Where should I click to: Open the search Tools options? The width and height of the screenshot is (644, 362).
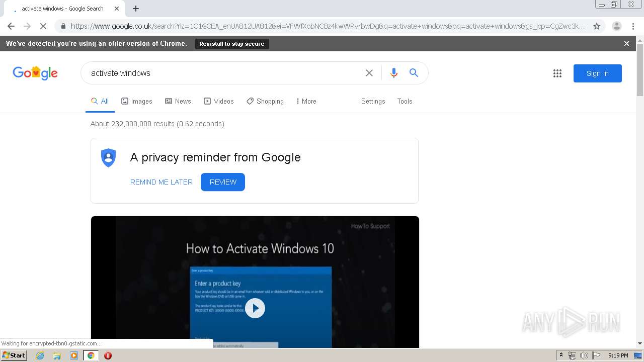pyautogui.click(x=405, y=101)
